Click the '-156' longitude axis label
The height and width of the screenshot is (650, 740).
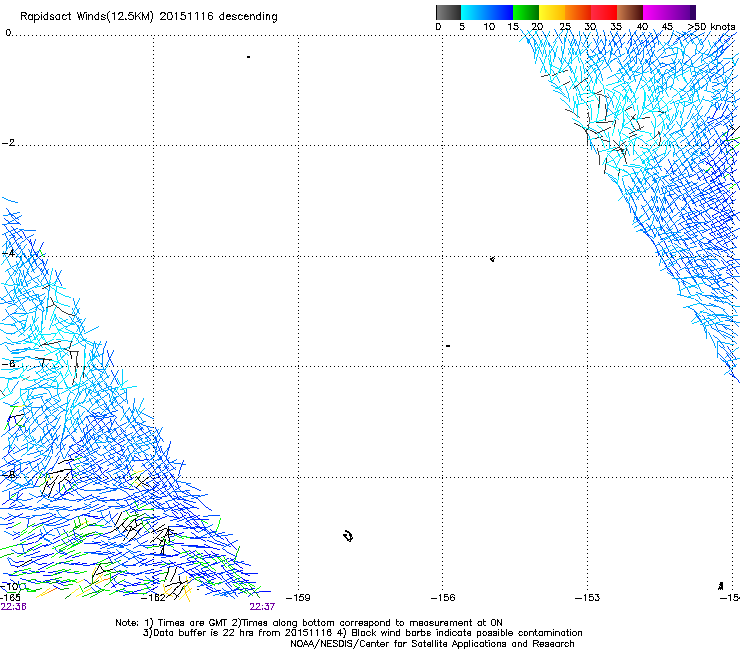[x=443, y=598]
